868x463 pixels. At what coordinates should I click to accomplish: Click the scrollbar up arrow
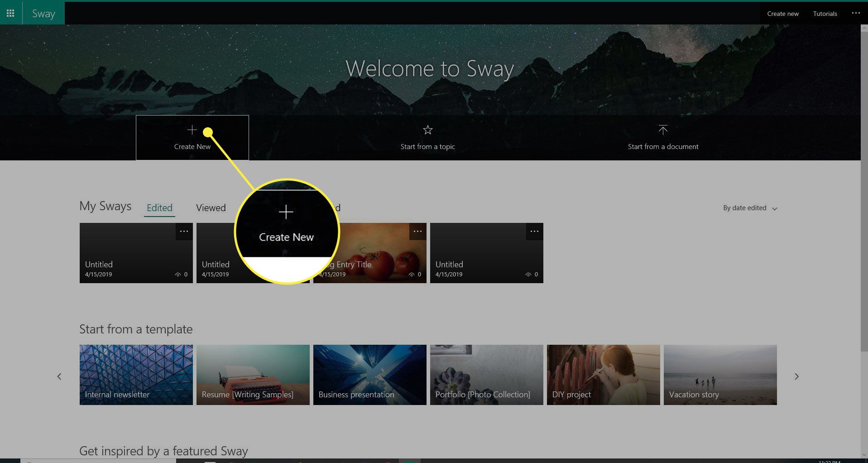[x=864, y=28]
